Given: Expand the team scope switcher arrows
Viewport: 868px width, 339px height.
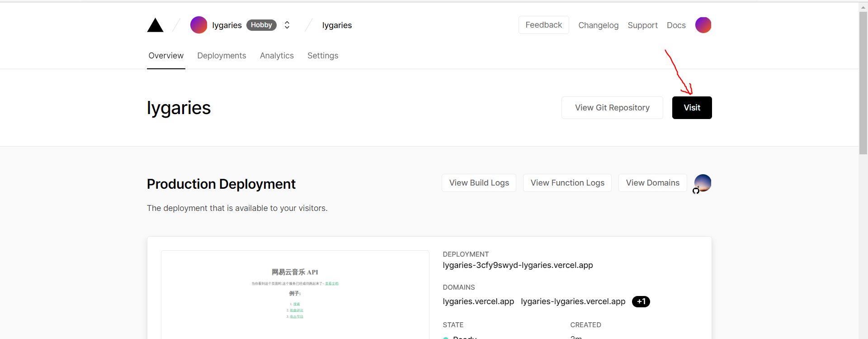Looking at the screenshot, I should coord(287,25).
